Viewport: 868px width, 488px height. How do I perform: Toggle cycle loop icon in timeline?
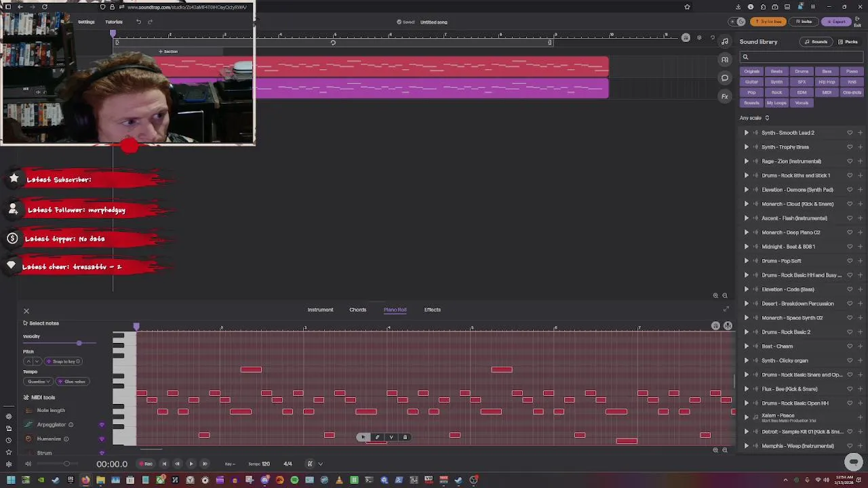333,43
